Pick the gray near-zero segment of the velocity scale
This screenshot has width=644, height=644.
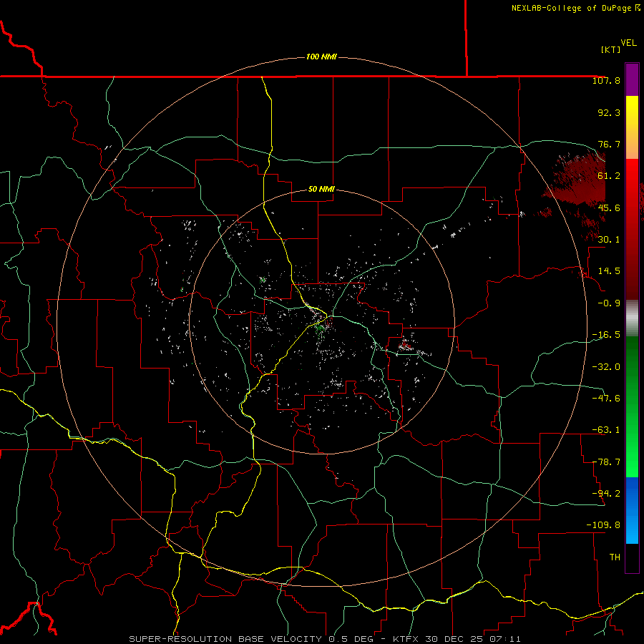(x=632, y=318)
